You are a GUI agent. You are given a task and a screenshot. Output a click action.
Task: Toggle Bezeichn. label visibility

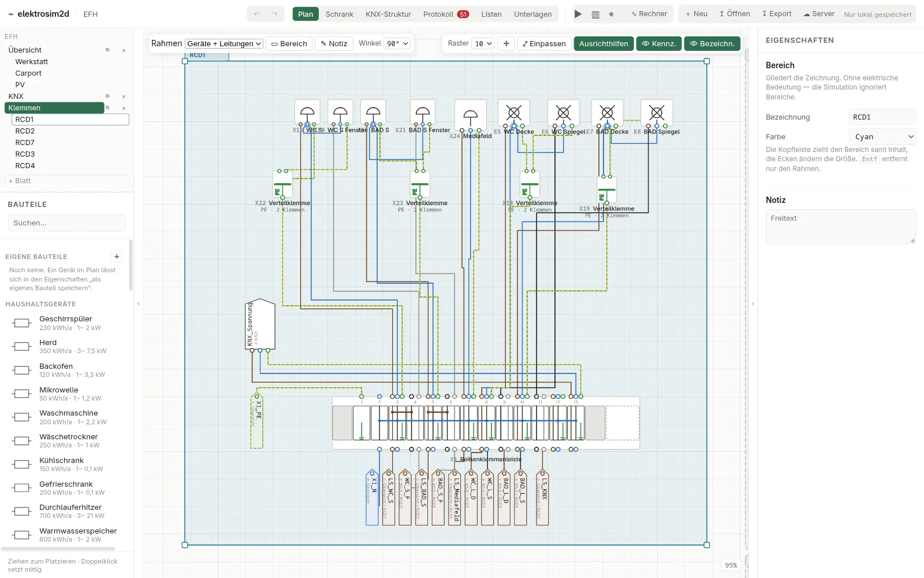tap(712, 43)
